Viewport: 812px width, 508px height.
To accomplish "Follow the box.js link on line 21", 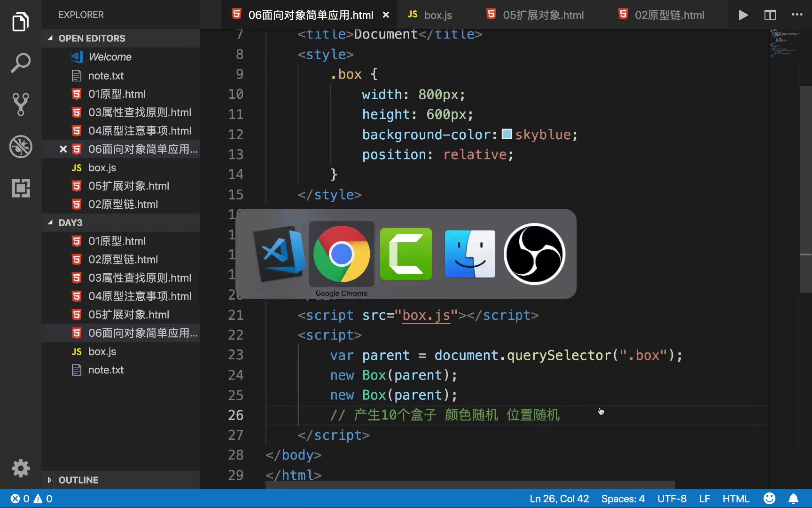I will pos(426,315).
